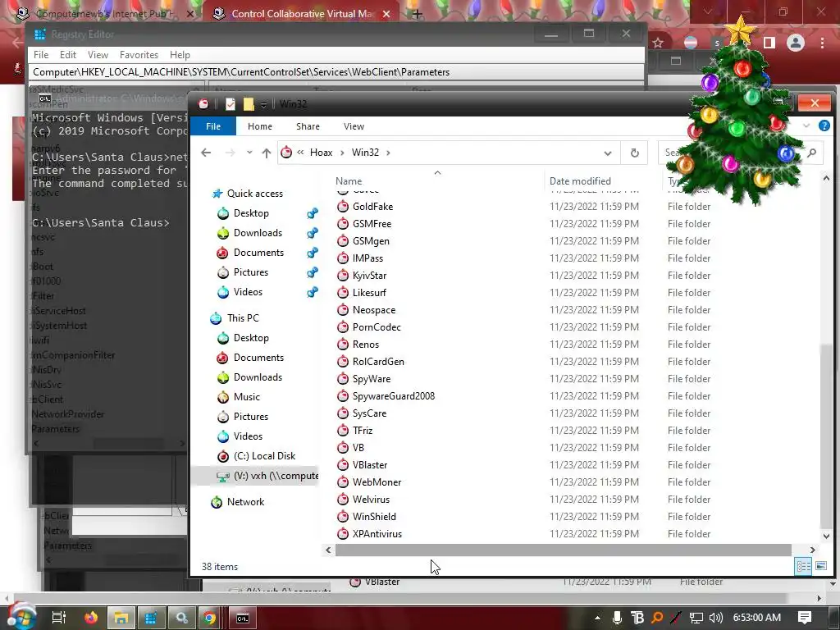This screenshot has height=630, width=840.
Task: Click New folder quick-access toolbar icon
Action: (x=248, y=104)
